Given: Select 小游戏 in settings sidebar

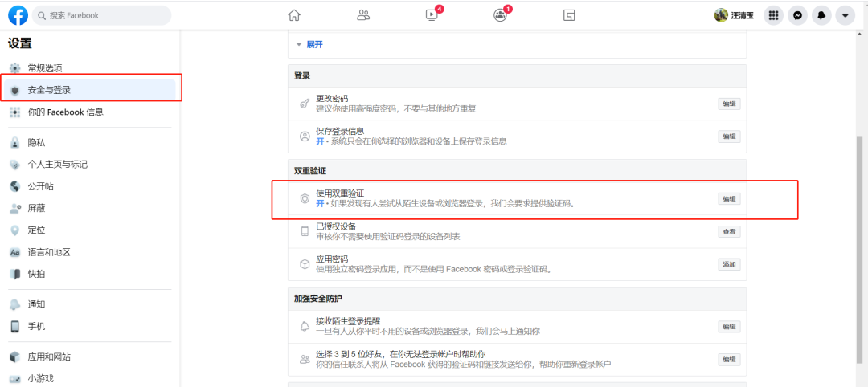Looking at the screenshot, I should click(x=90, y=379).
